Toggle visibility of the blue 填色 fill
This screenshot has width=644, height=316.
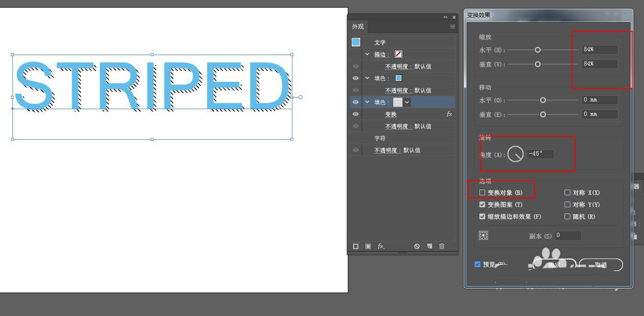[x=355, y=78]
